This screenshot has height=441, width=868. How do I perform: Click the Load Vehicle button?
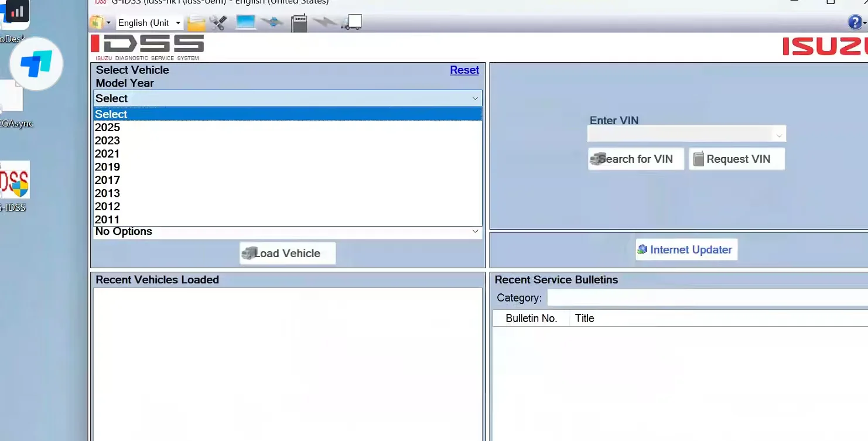pos(288,253)
